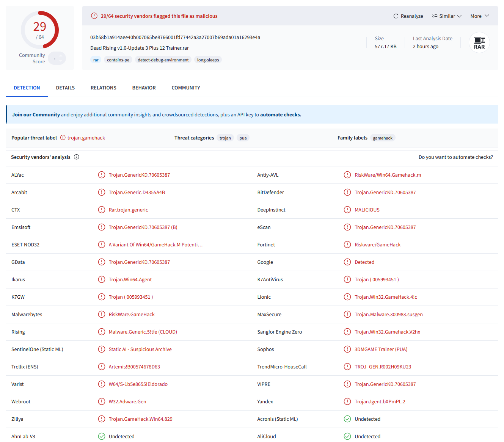Expand the More menu chevron
504x442 pixels.
point(487,16)
